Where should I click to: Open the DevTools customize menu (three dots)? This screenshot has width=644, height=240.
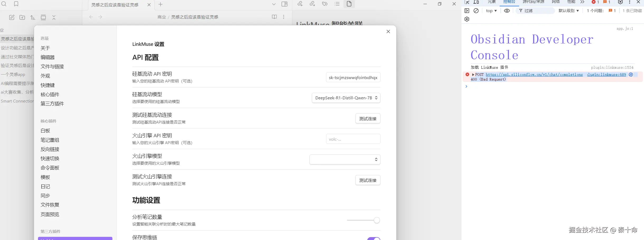pyautogui.click(x=629, y=2)
